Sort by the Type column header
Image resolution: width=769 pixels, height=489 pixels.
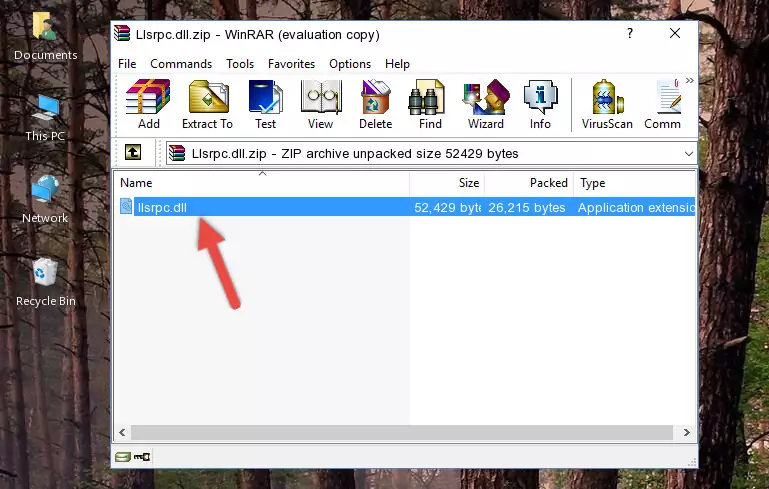(635, 183)
